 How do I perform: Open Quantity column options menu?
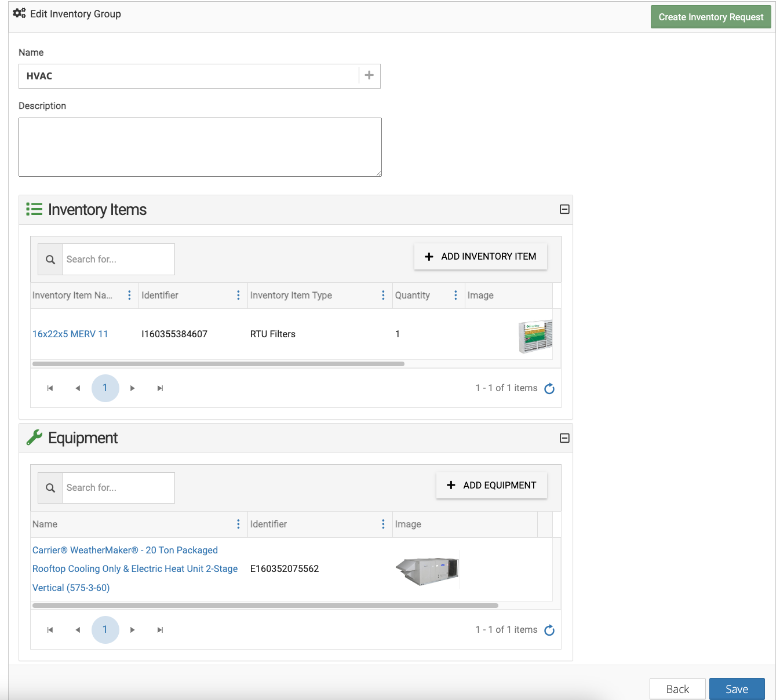[455, 296]
